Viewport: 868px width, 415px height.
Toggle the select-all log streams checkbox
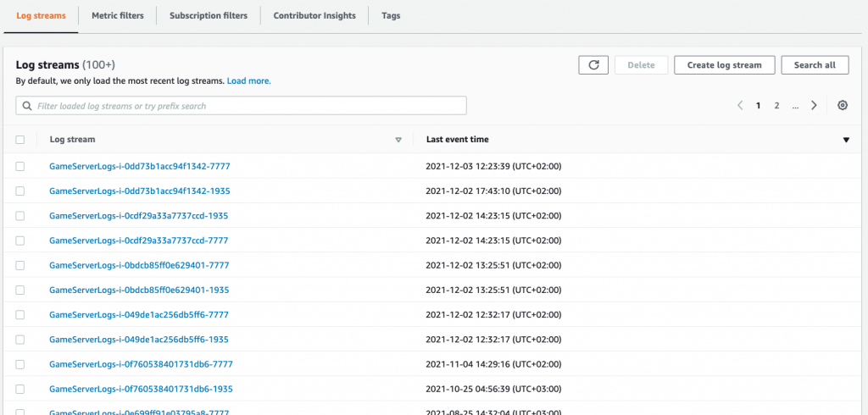[x=20, y=140]
